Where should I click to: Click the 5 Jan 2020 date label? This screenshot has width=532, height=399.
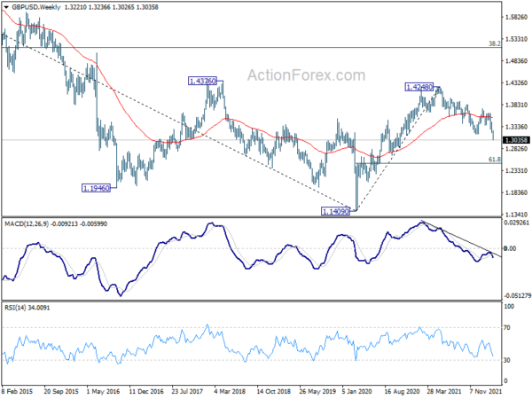358,391
